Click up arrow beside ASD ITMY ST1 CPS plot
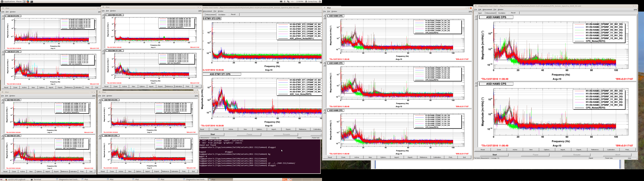644x181 pixels. [100, 138]
